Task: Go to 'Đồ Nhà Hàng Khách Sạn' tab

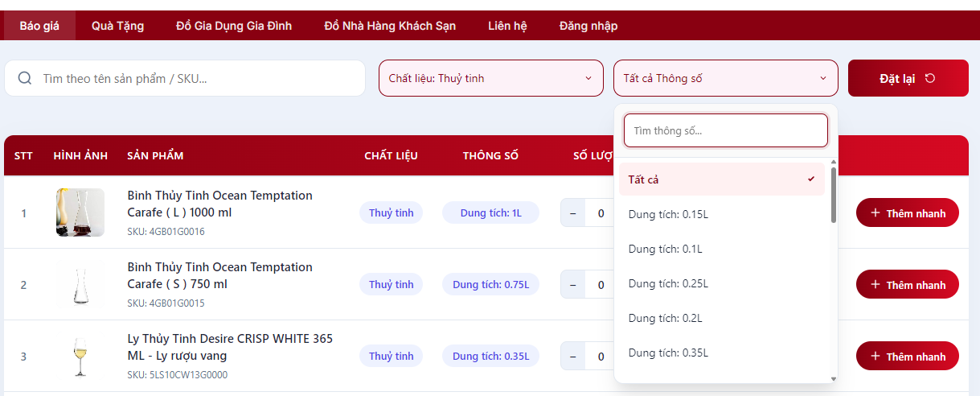Action: [390, 26]
